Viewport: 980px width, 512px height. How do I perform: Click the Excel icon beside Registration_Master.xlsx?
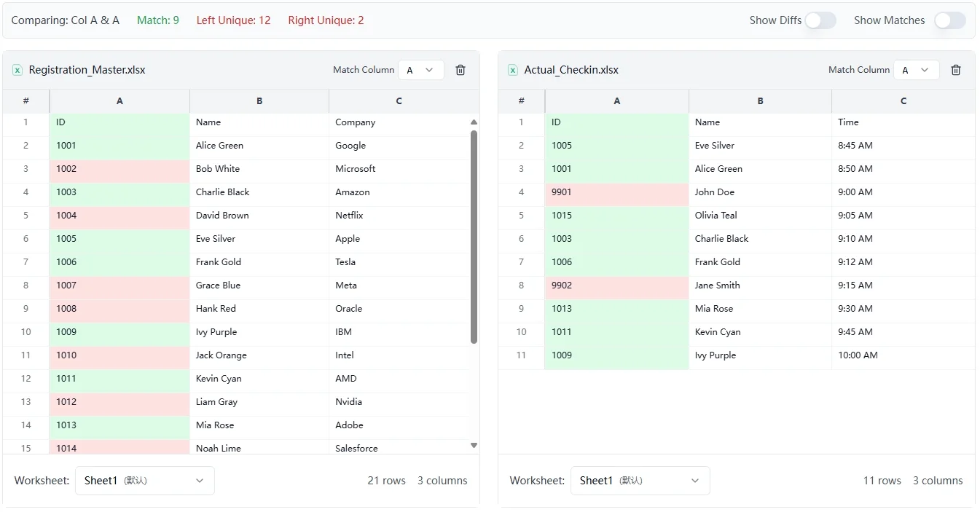coord(17,69)
